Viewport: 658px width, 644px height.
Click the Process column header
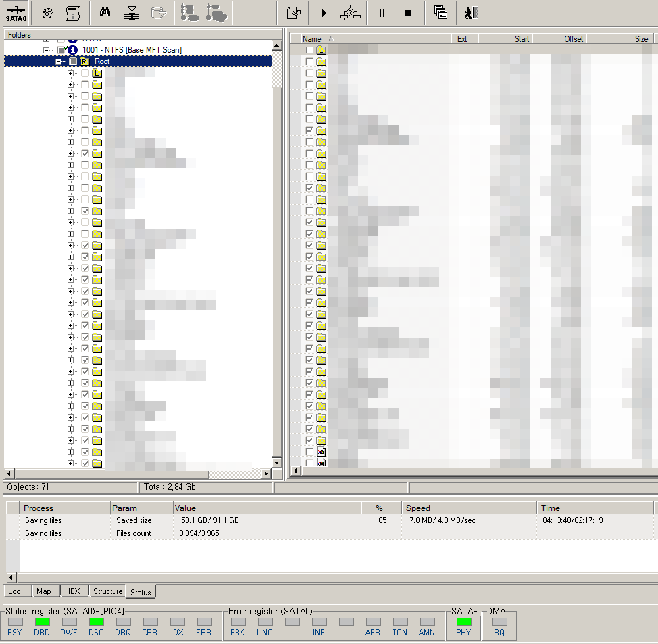(x=65, y=508)
